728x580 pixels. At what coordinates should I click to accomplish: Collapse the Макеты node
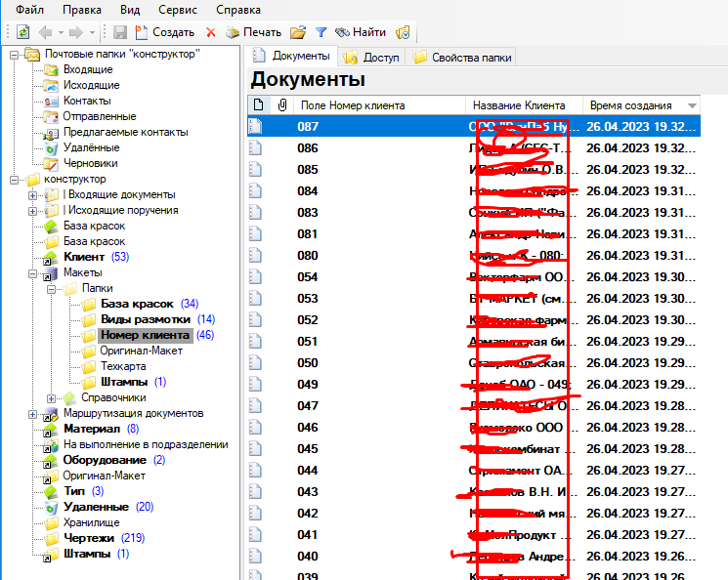pos(32,273)
